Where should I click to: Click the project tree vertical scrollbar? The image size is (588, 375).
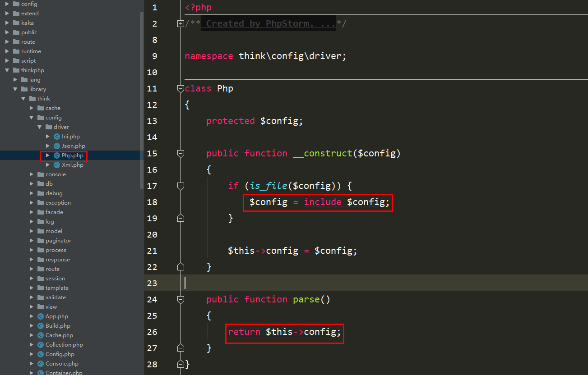coord(142,100)
